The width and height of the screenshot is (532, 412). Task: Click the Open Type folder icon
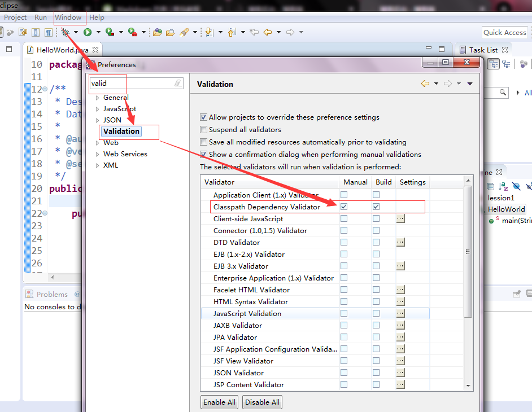(158, 32)
